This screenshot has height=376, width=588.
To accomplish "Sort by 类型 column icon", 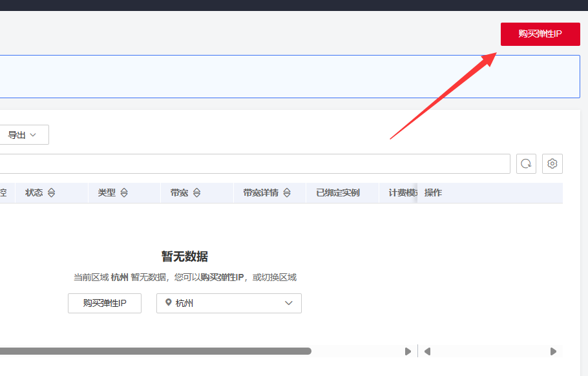I will click(x=124, y=193).
